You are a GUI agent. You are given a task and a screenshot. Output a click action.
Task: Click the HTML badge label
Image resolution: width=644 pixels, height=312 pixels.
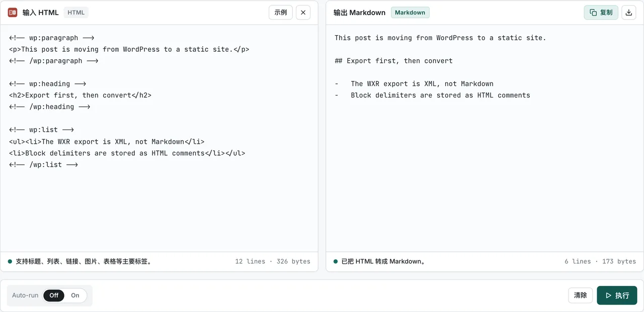76,13
